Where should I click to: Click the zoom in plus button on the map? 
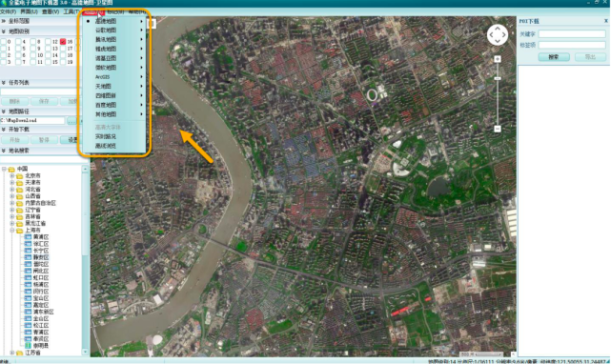(498, 59)
